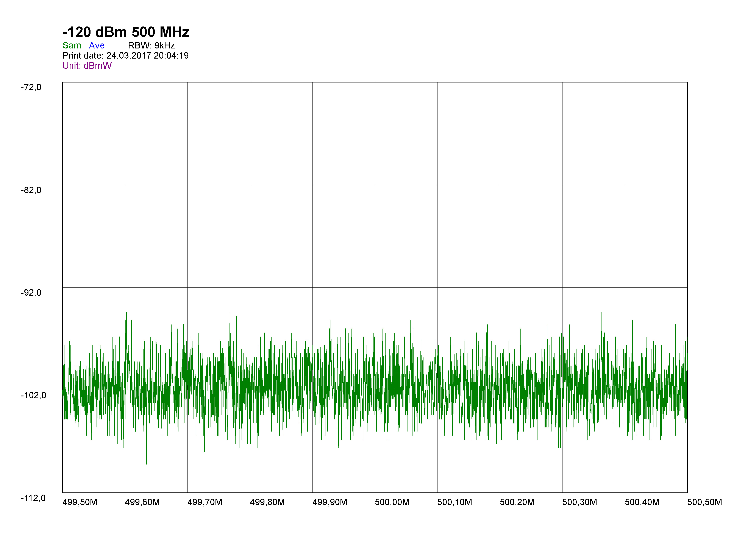Click the 500,50M frequency axis label
The width and height of the screenshot is (756, 534).
pos(705,502)
